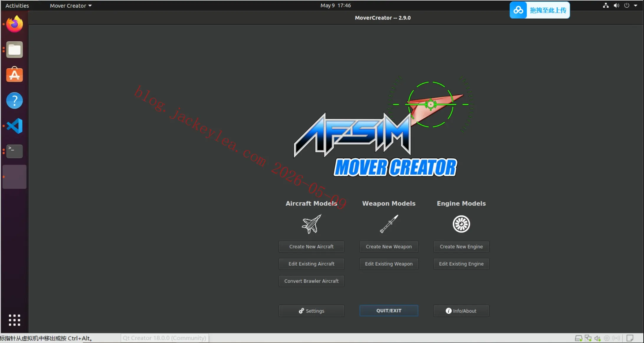This screenshot has width=644, height=343.
Task: Launch Ubuntu Software from the dock
Action: (x=14, y=75)
